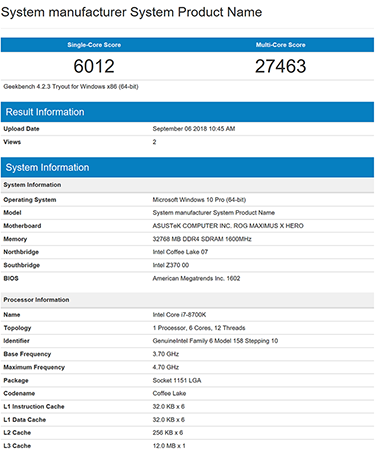The image size is (375, 457).
Task: Click the L2 Cache label
Action: (17, 433)
